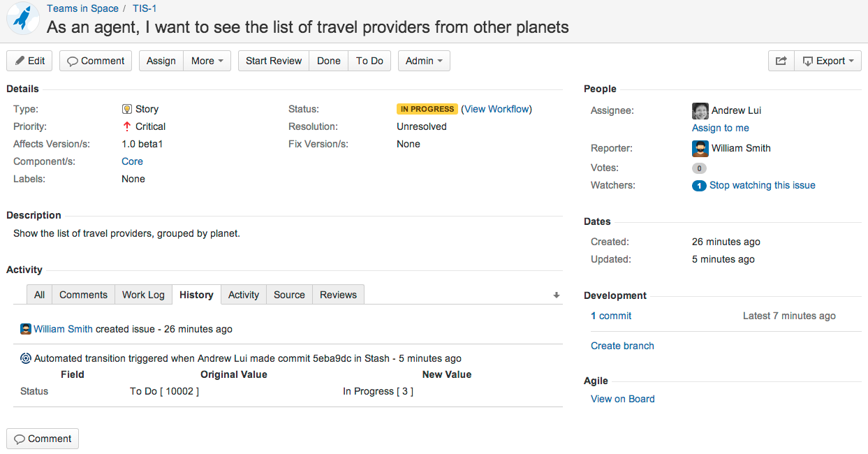This screenshot has height=454, width=868.
Task: Click the automated transition icon in History
Action: click(26, 358)
